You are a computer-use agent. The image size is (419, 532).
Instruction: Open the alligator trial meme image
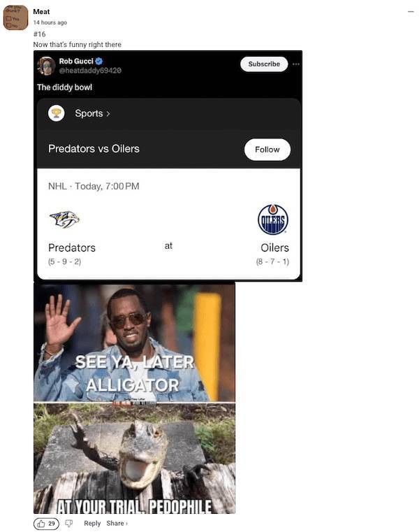tap(134, 458)
